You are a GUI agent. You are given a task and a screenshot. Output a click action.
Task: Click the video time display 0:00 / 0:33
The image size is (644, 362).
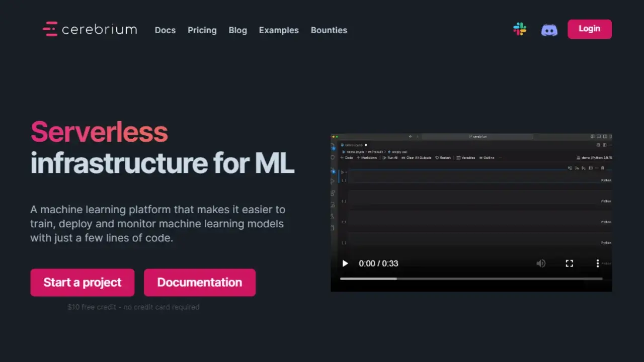378,263
